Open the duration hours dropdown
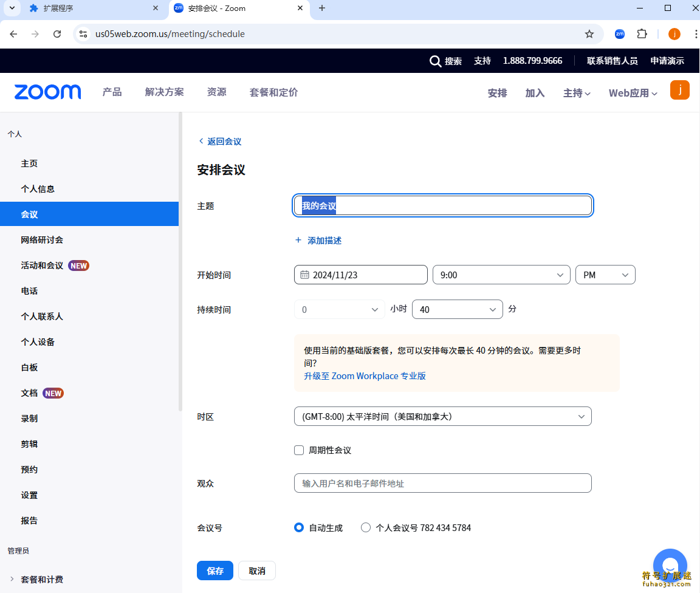This screenshot has height=593, width=700. (339, 309)
